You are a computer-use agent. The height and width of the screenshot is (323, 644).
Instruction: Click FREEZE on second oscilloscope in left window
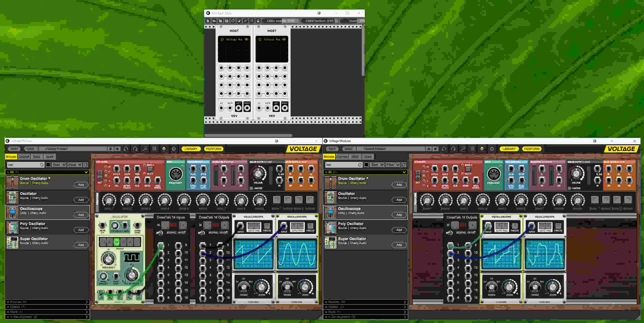coord(311,226)
